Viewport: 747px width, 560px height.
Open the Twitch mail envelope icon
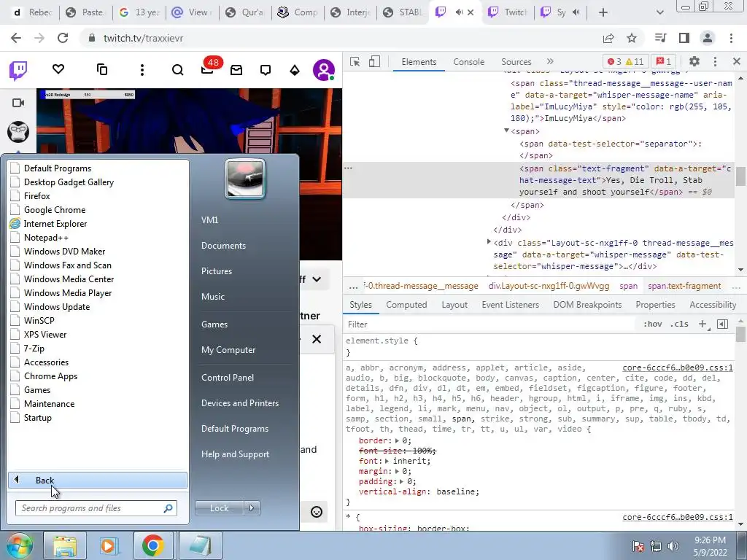tap(236, 71)
